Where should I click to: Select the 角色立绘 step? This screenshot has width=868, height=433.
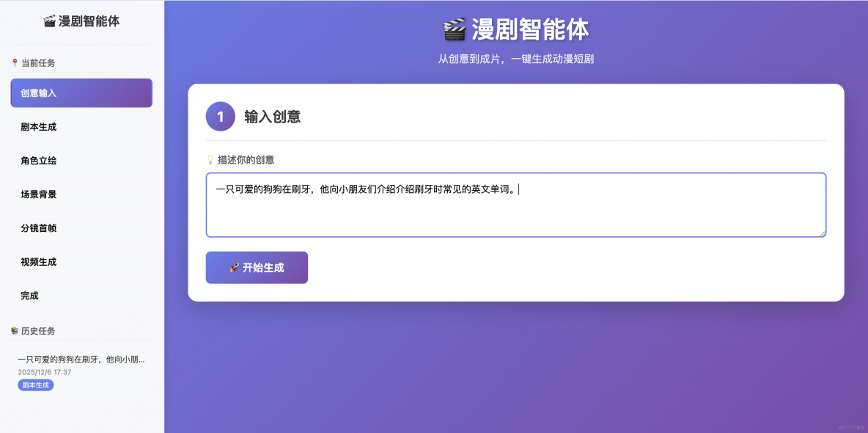pyautogui.click(x=81, y=161)
